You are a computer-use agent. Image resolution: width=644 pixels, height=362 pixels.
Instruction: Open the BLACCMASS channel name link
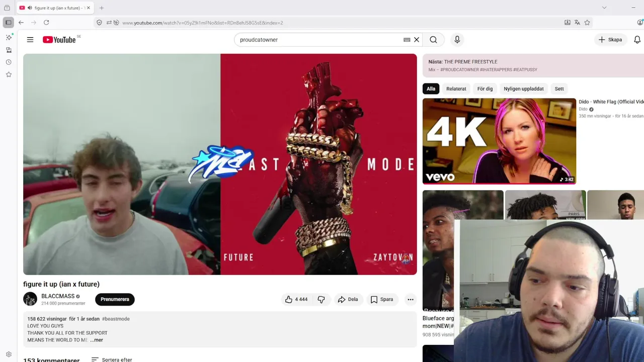58,296
